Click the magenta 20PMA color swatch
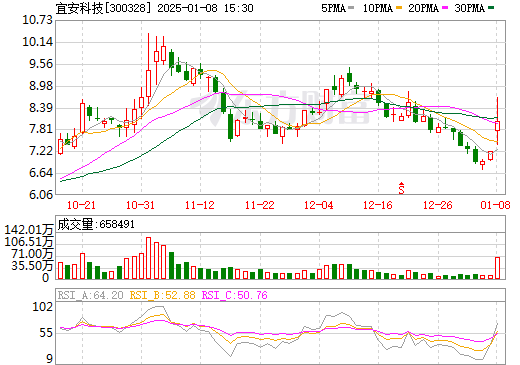The width and height of the screenshot is (520, 365). click(x=445, y=7)
